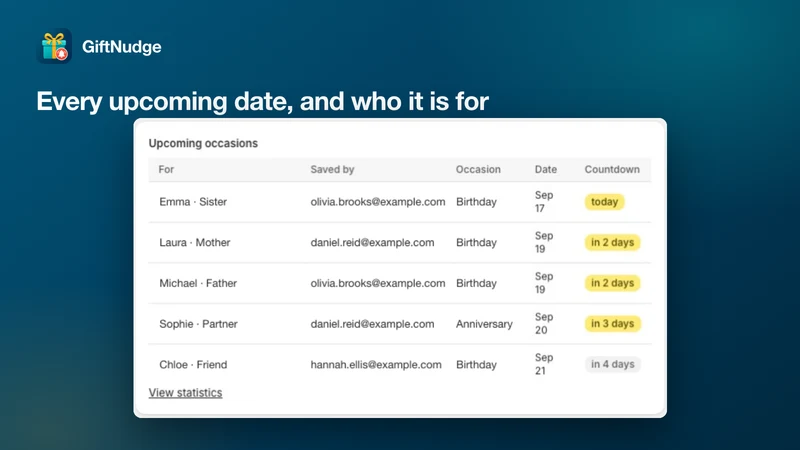800x450 pixels.
Task: Select the 'For' column header
Action: 166,169
